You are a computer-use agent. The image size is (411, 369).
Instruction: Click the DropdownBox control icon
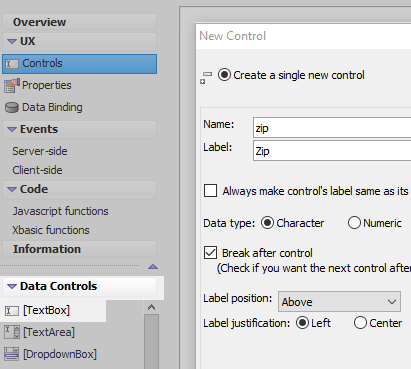pyautogui.click(x=12, y=354)
